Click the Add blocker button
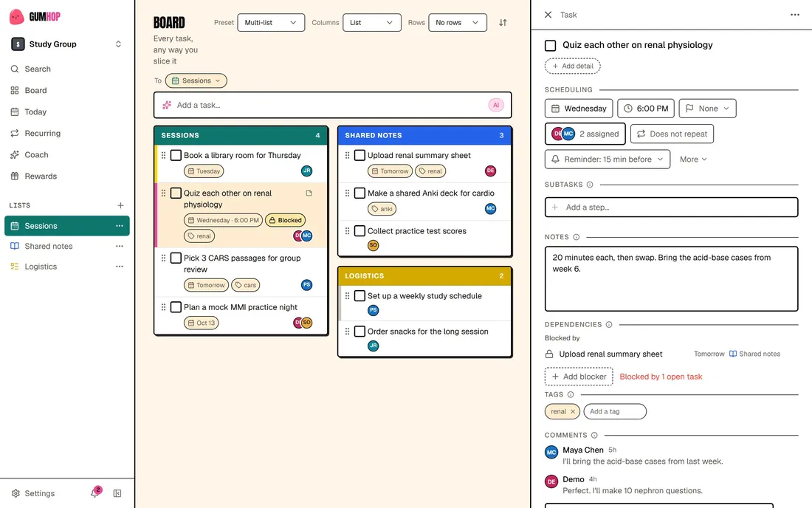The image size is (812, 508). pos(579,377)
